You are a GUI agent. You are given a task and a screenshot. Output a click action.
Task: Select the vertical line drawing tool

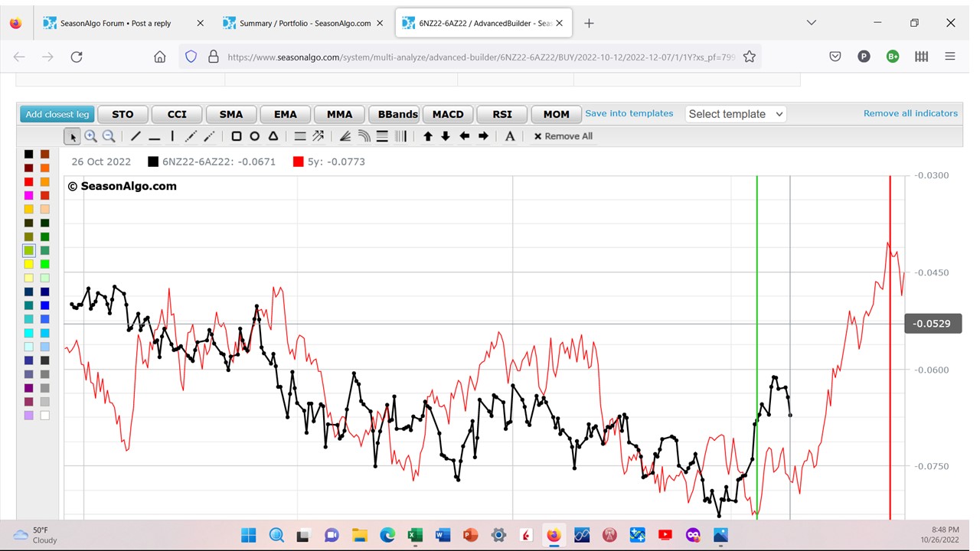[172, 136]
